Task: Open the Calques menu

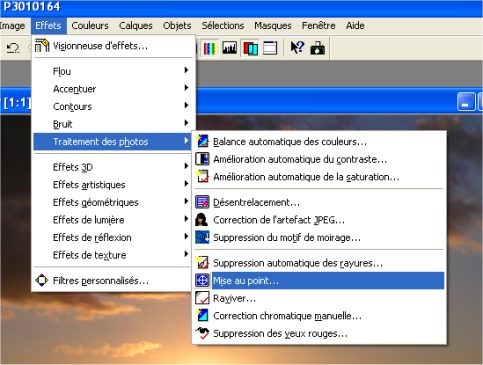Action: 136,26
